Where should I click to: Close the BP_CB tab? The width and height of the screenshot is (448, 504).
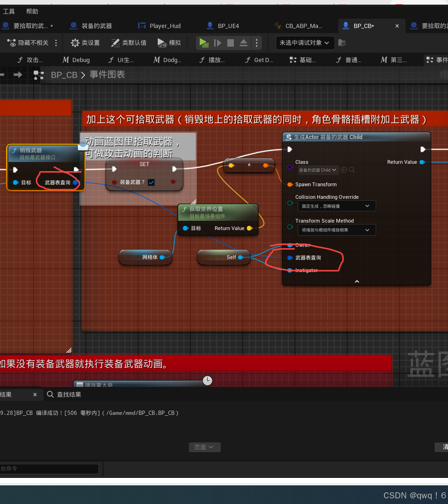[x=397, y=26]
